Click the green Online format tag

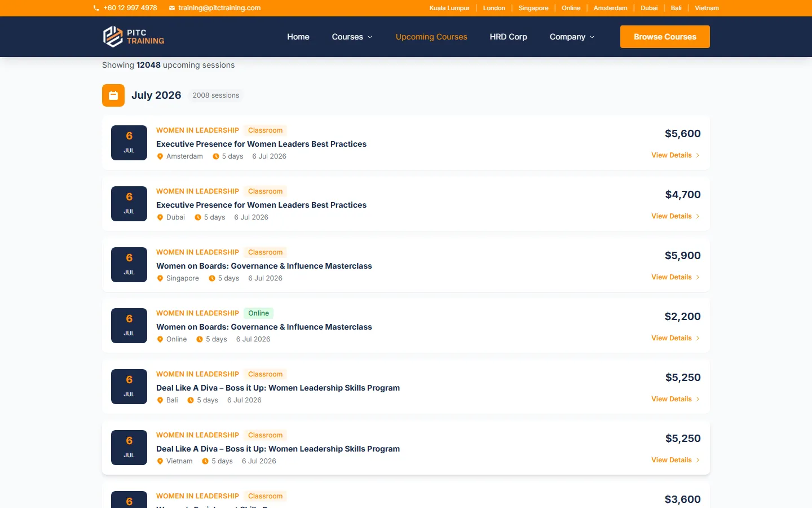pyautogui.click(x=259, y=313)
